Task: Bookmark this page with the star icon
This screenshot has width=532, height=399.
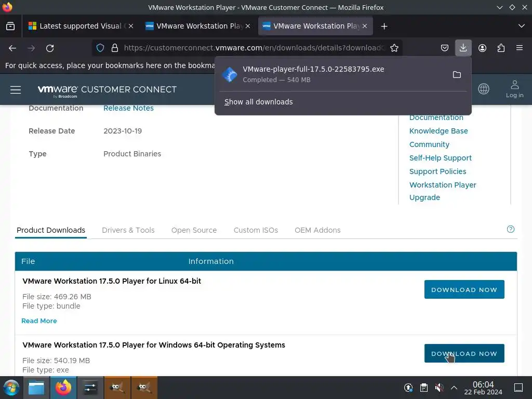Action: pyautogui.click(x=394, y=48)
